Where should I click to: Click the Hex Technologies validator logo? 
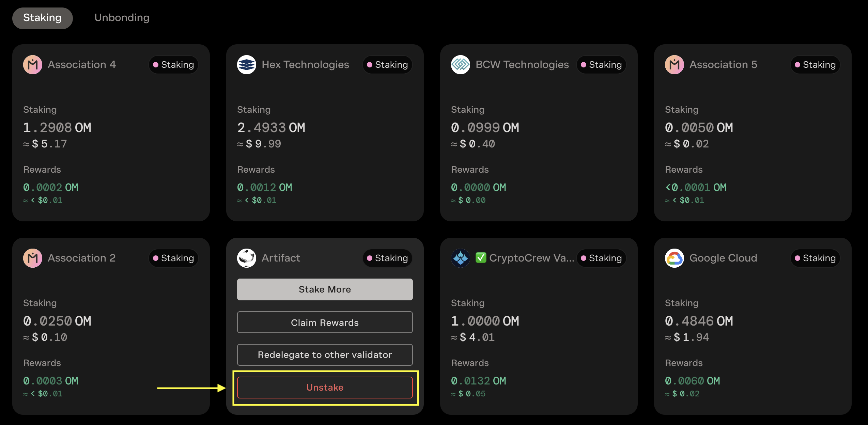pyautogui.click(x=247, y=65)
